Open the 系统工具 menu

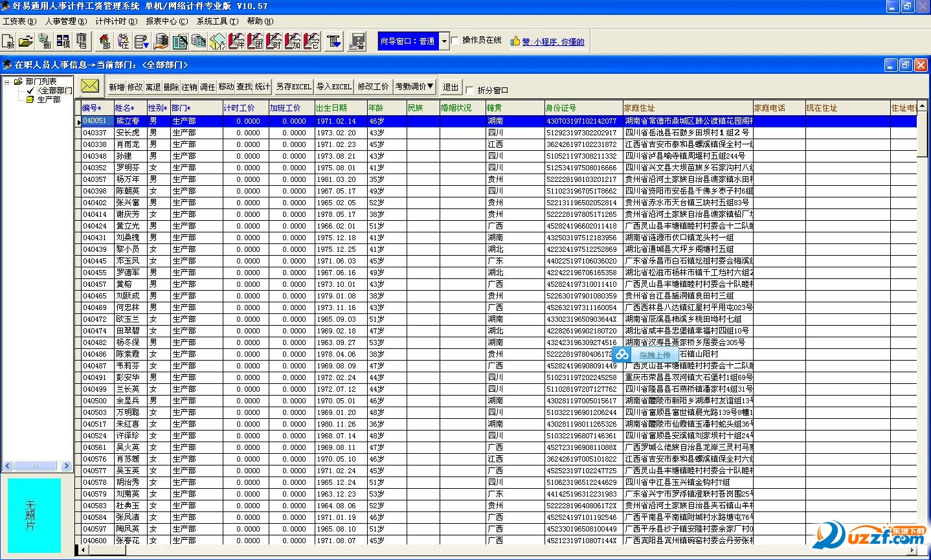tap(218, 21)
